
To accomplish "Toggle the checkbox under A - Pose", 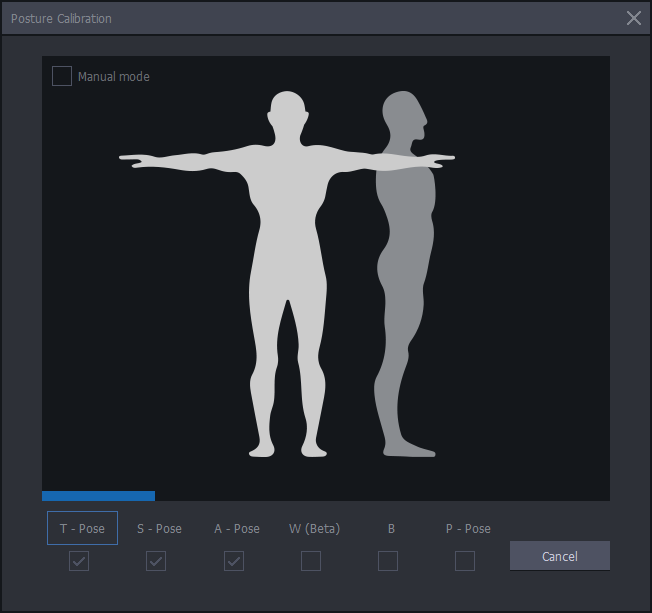I will (234, 561).
